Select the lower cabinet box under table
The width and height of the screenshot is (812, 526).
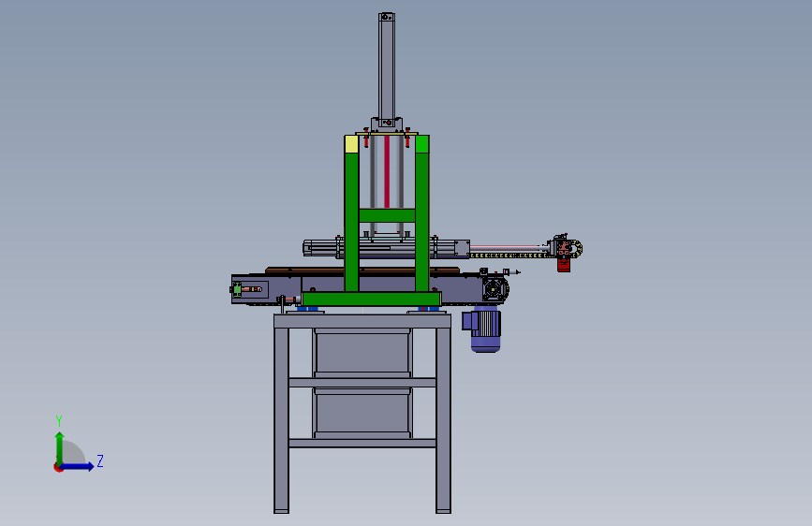(x=362, y=413)
